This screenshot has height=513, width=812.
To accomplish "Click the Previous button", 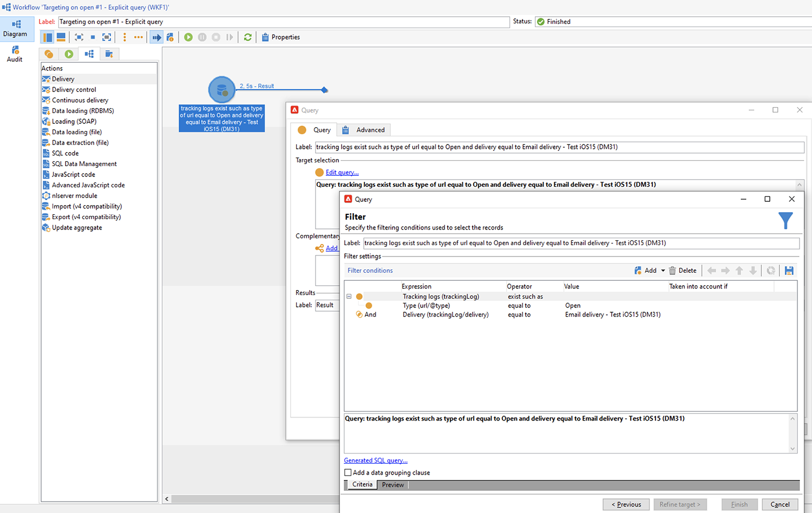I will 626,504.
